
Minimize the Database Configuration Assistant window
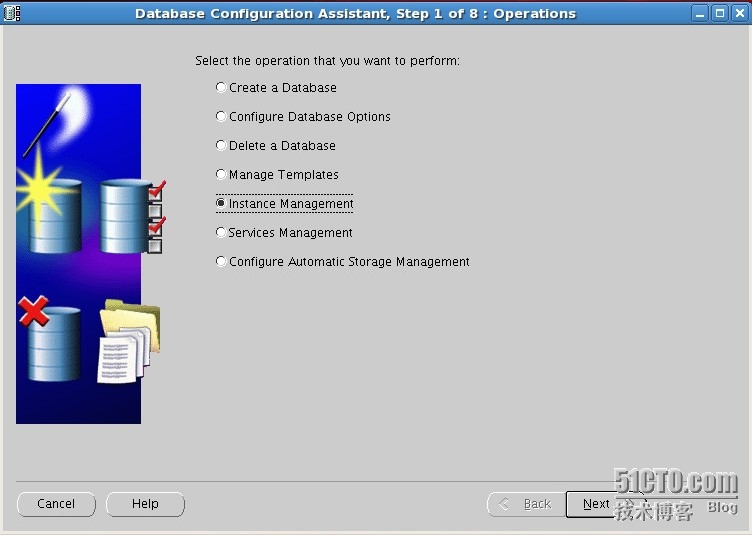tap(700, 13)
